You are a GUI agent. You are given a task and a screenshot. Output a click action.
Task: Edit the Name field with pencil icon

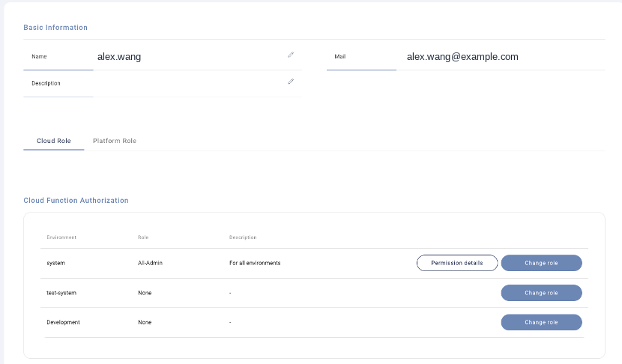291,55
